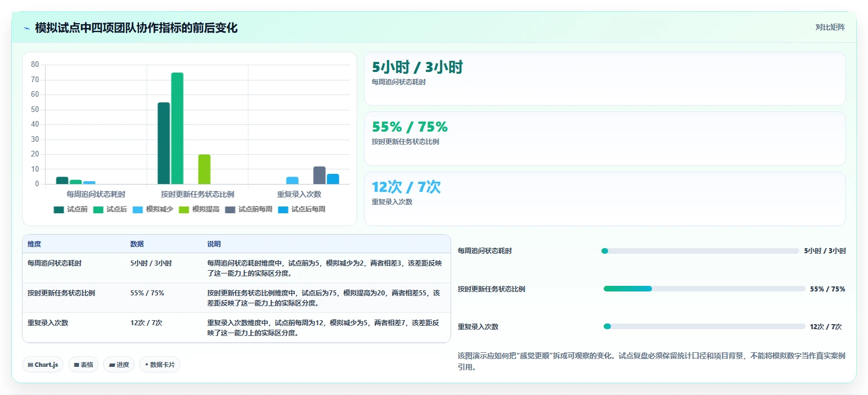The width and height of the screenshot is (868, 395).
Task: Click 每周追问状态耗时 progress bar
Action: (700, 251)
